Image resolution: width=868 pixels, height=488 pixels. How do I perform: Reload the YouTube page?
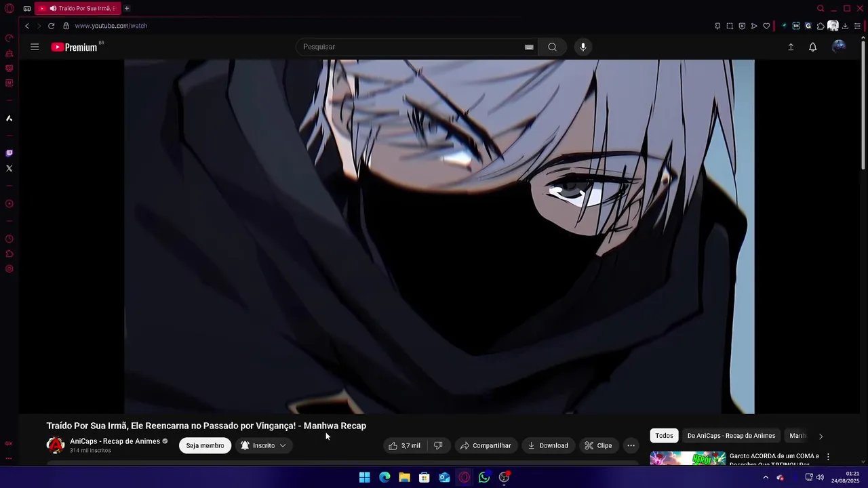[x=51, y=26]
